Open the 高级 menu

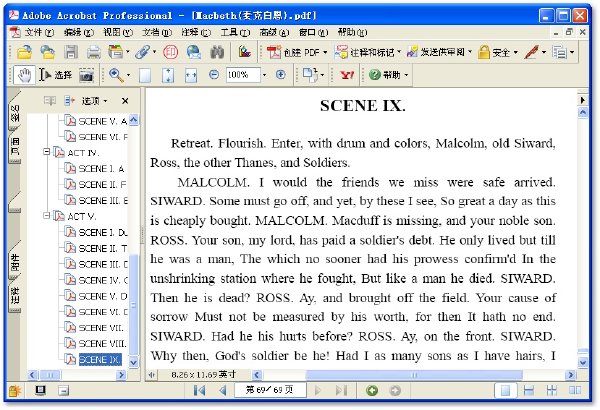274,32
